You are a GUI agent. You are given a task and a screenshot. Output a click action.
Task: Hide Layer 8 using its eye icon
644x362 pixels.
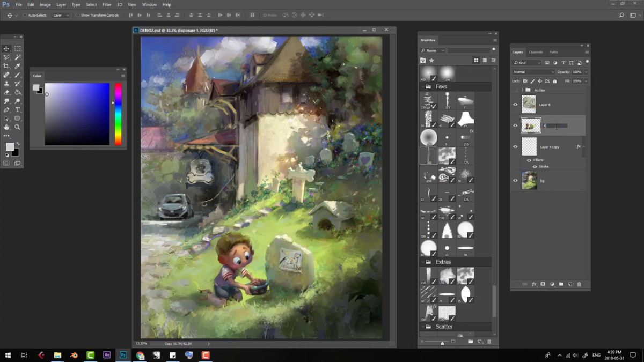tap(515, 105)
